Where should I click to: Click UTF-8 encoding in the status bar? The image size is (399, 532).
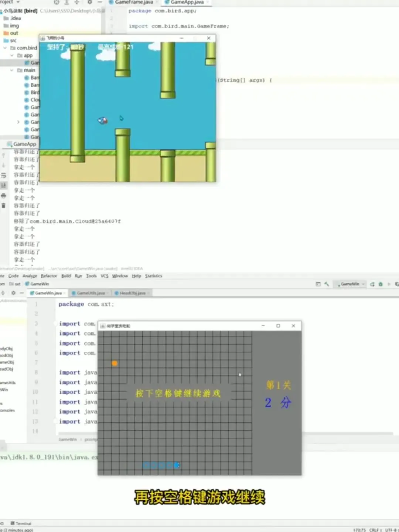[391, 530]
